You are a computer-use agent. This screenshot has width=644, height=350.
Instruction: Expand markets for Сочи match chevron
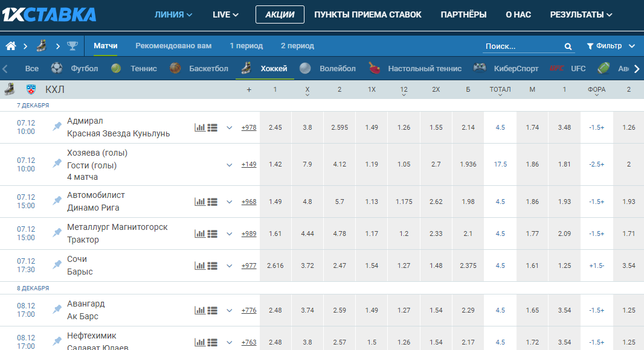coord(230,266)
